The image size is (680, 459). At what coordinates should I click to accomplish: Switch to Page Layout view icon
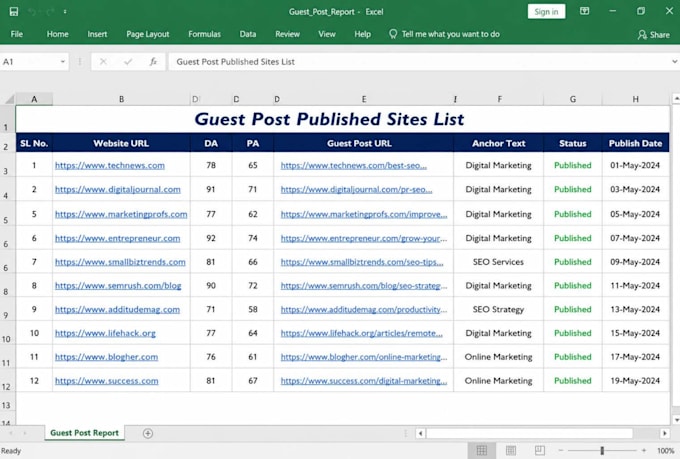pyautogui.click(x=511, y=450)
